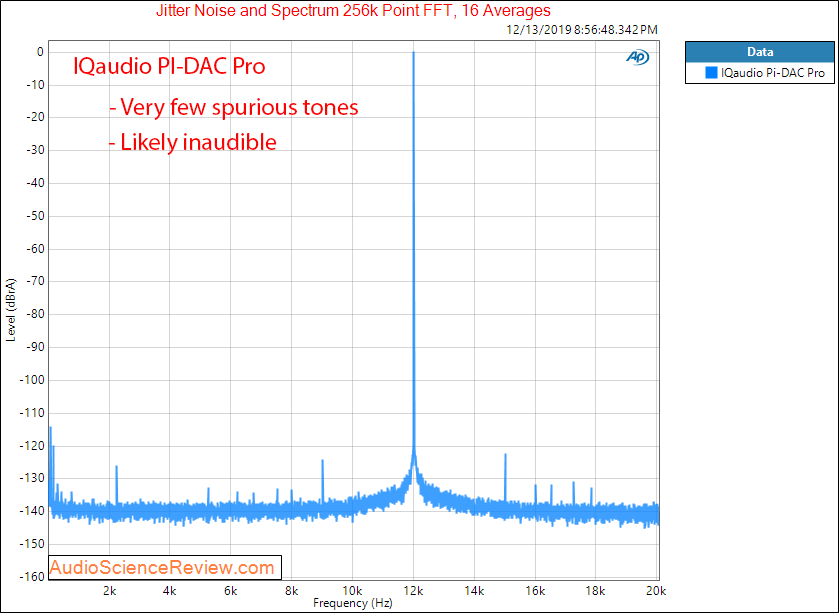Click the '18k' frequency tick label

tap(596, 591)
